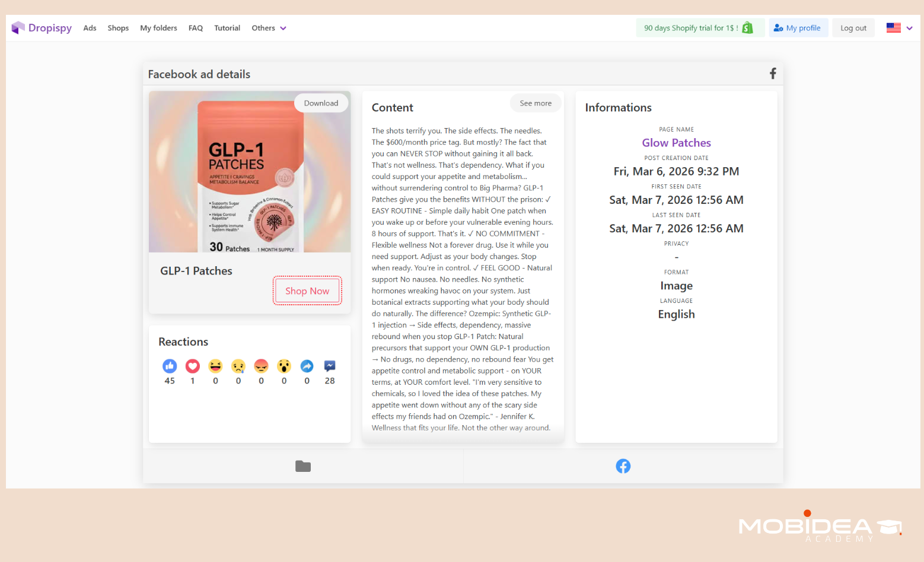Click the Facebook icon beside Facebook ad details
The image size is (924, 562).
click(x=773, y=73)
